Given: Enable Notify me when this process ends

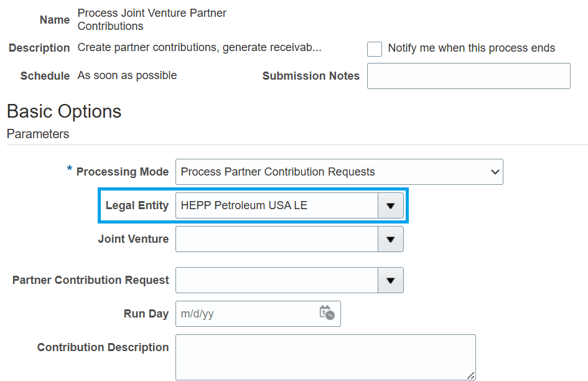Looking at the screenshot, I should point(374,49).
